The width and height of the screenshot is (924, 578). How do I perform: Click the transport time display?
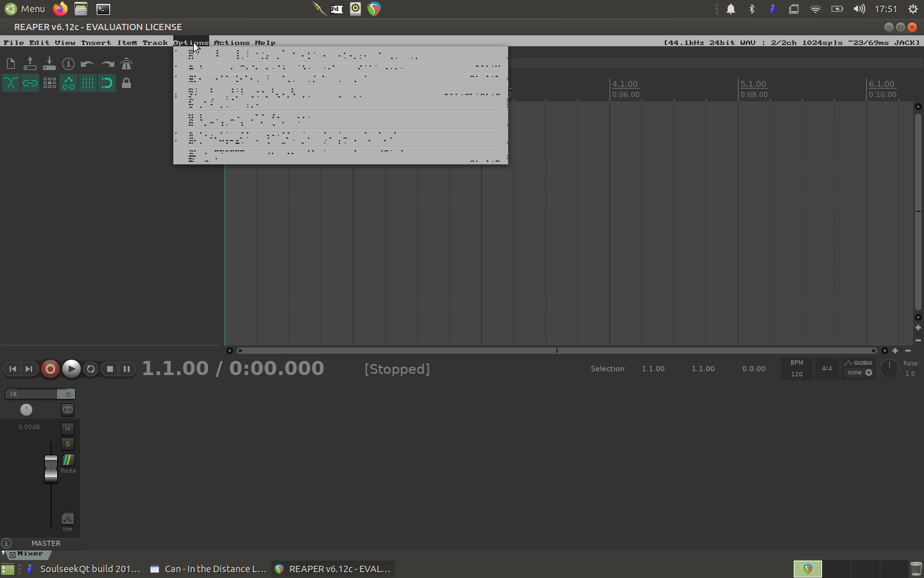(x=233, y=369)
